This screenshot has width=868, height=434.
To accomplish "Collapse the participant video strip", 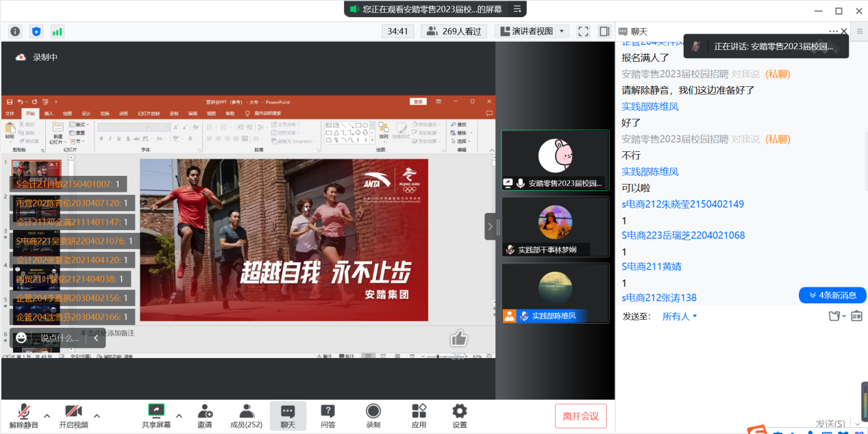I will 491,226.
